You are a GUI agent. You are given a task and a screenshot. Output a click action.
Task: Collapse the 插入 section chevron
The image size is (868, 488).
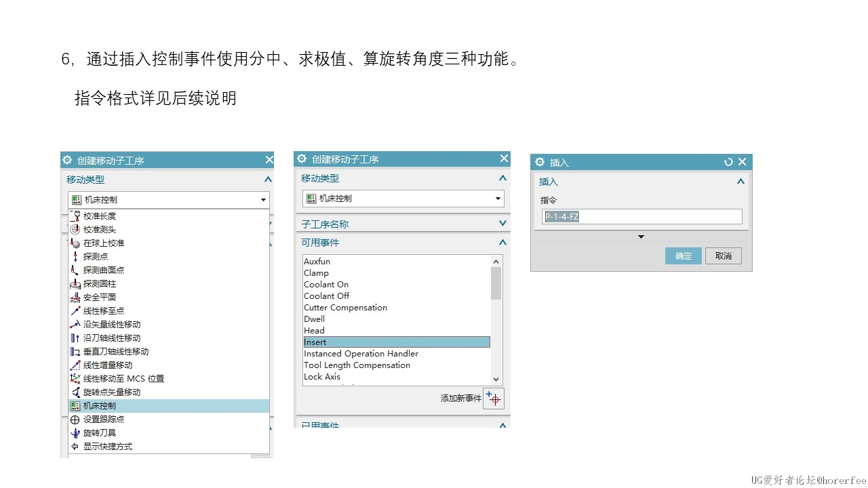741,182
